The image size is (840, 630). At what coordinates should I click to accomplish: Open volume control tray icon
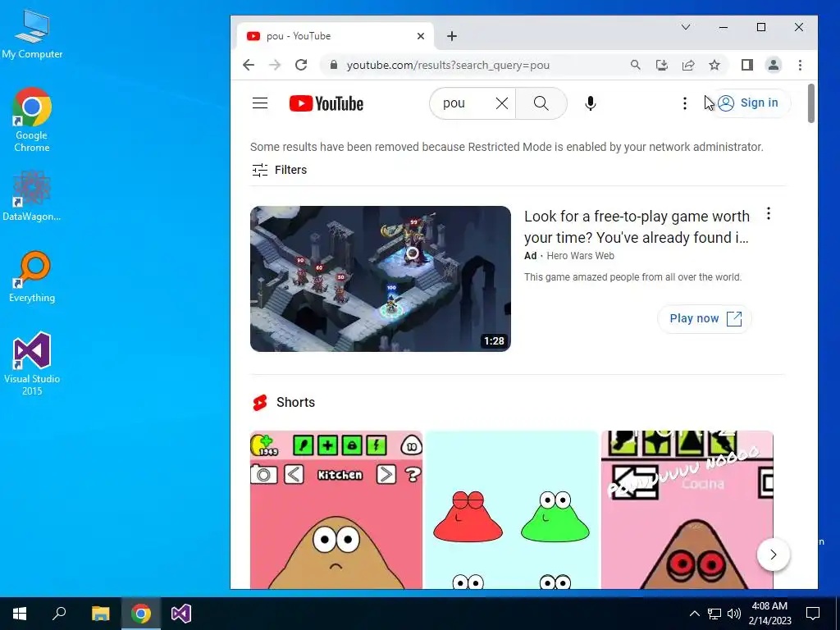pyautogui.click(x=734, y=614)
